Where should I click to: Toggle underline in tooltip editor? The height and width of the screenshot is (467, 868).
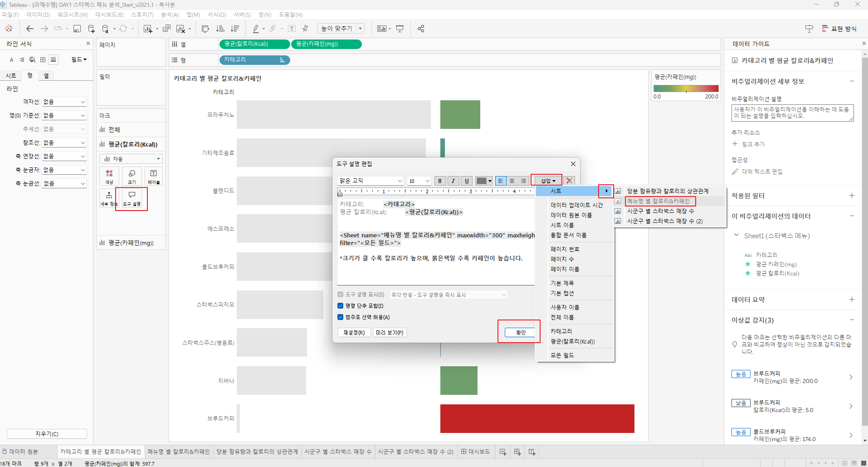(467, 181)
